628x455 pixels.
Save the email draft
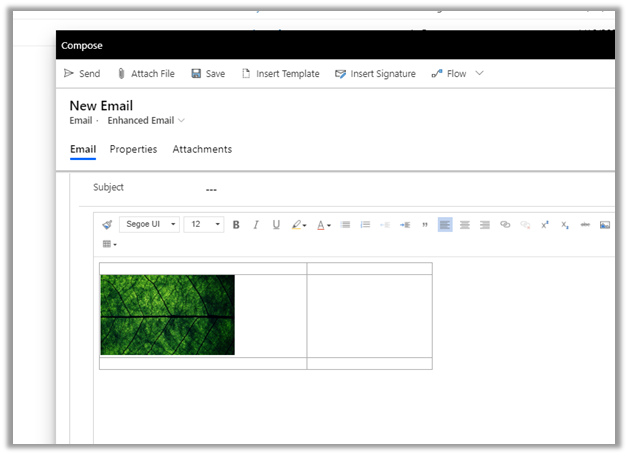tap(208, 74)
